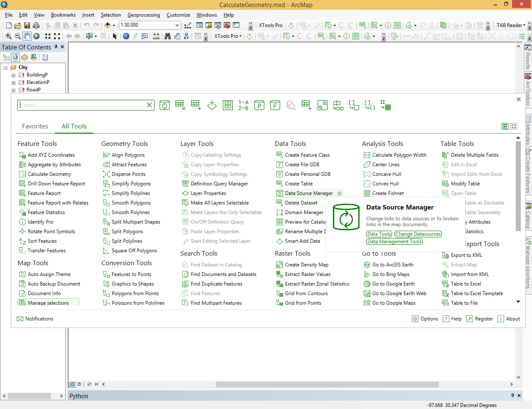The height and width of the screenshot is (409, 532).
Task: Open the Selection menu
Action: [x=111, y=15]
